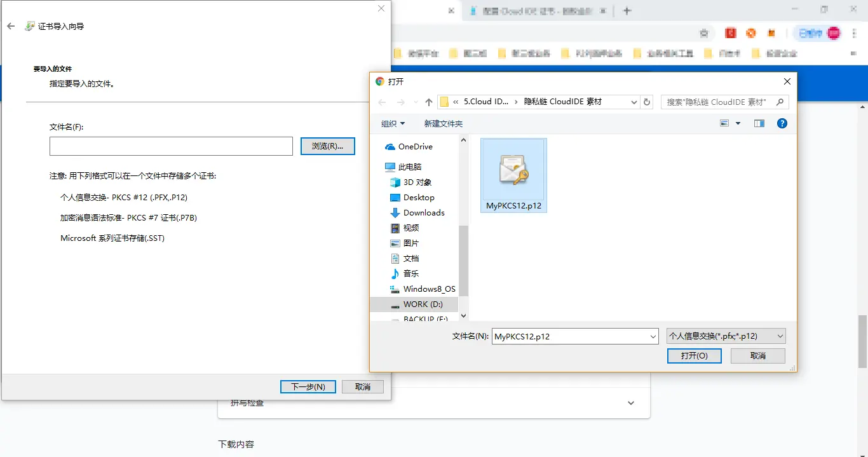
Task: Open the 组织 menu
Action: (x=393, y=124)
